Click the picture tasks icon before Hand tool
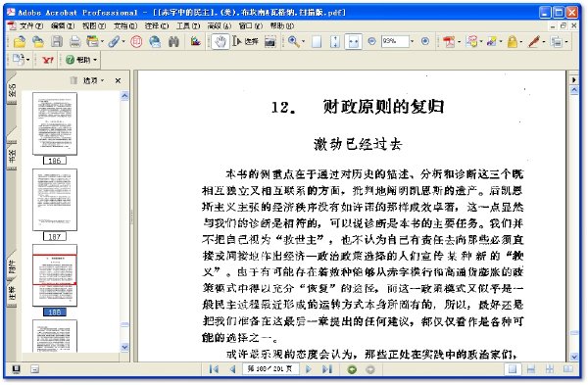 click(195, 41)
